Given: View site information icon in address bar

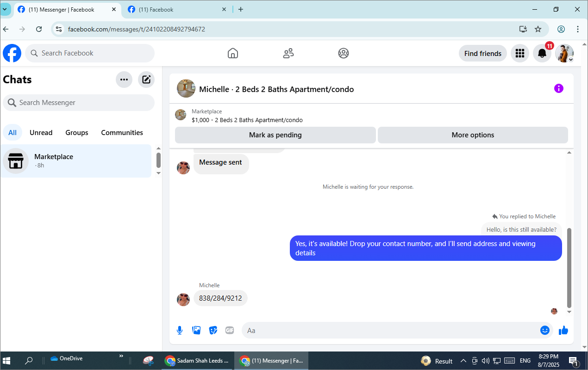Looking at the screenshot, I should click(x=58, y=29).
